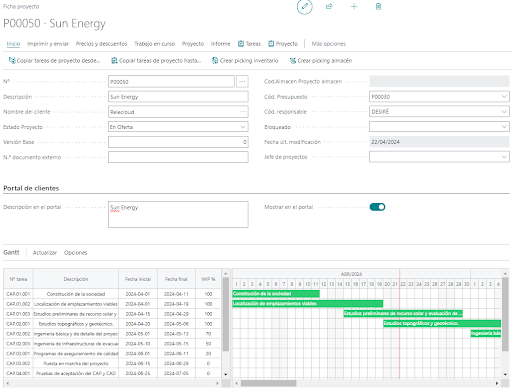Click into N.º documento externo field
Image resolution: width=512 pixels, height=390 pixels.
coord(178,157)
